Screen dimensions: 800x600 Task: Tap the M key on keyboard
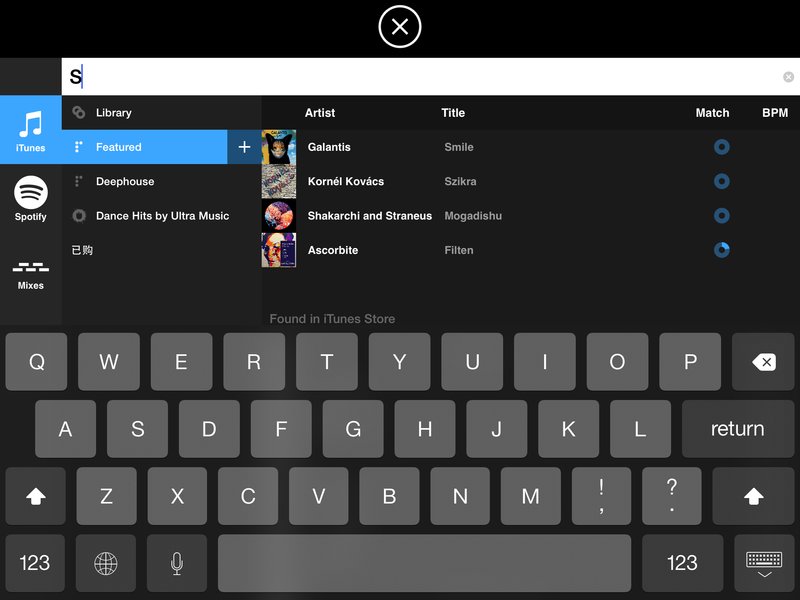click(x=531, y=496)
